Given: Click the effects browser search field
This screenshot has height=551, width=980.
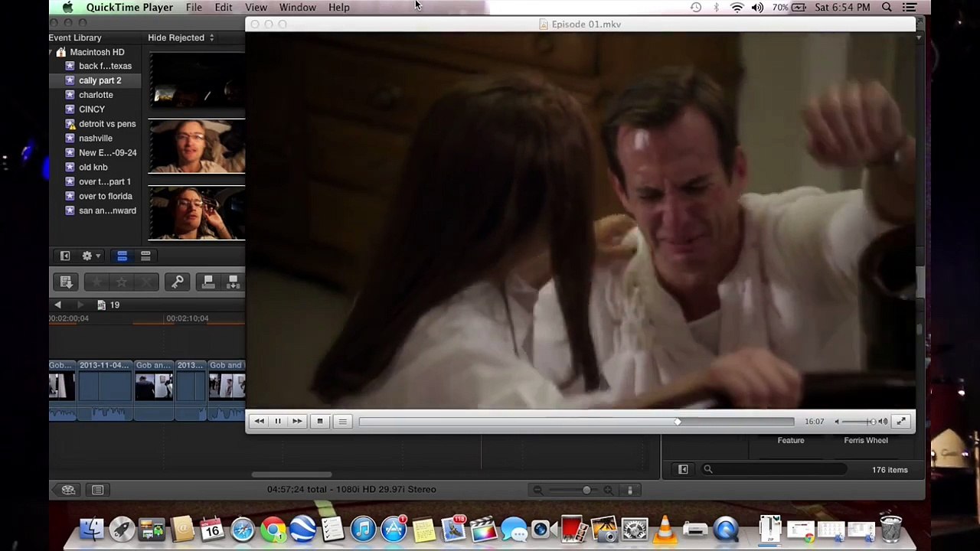Looking at the screenshot, I should 773,470.
